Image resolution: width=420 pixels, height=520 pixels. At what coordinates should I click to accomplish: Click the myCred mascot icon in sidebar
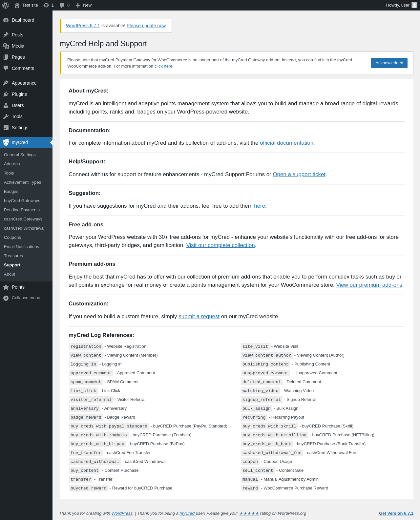(x=6, y=142)
